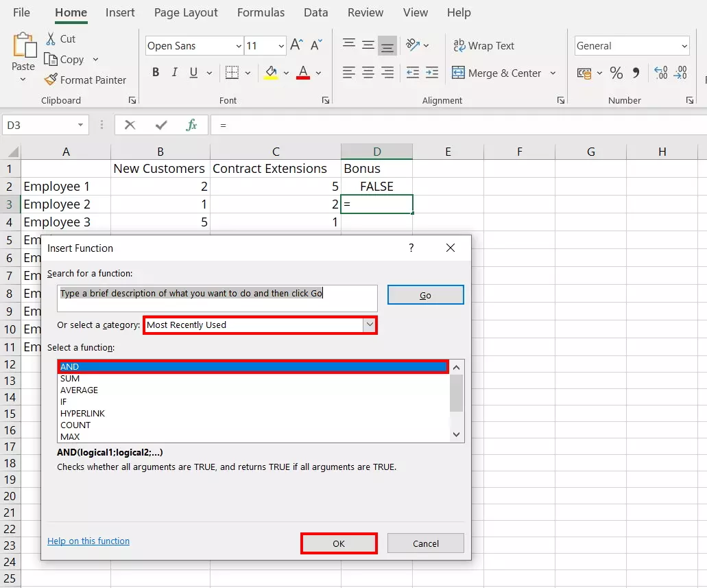Apply percent style

(616, 73)
